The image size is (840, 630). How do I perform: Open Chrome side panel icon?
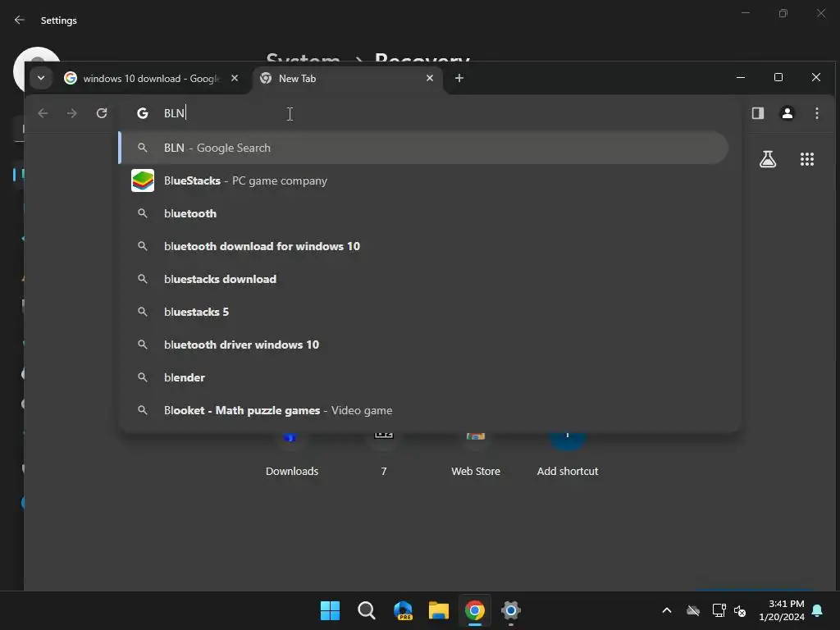tap(757, 113)
